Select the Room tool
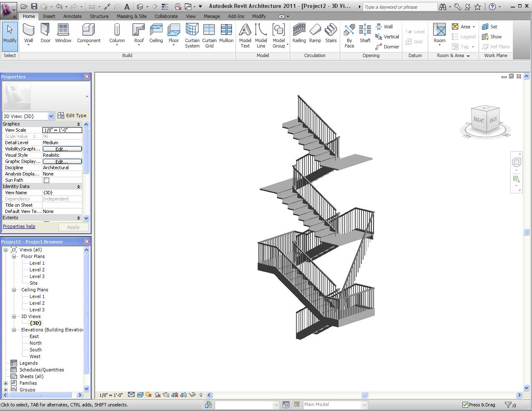The height and width of the screenshot is (411, 532). (x=439, y=34)
